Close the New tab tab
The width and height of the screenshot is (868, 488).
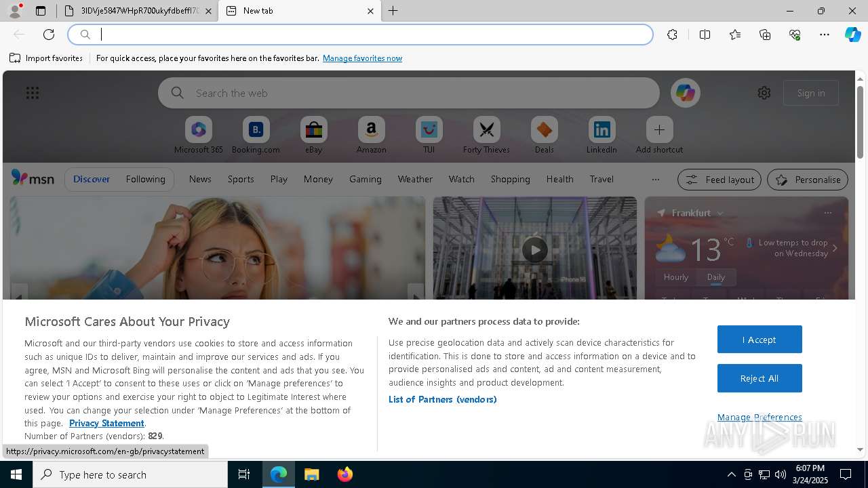370,11
